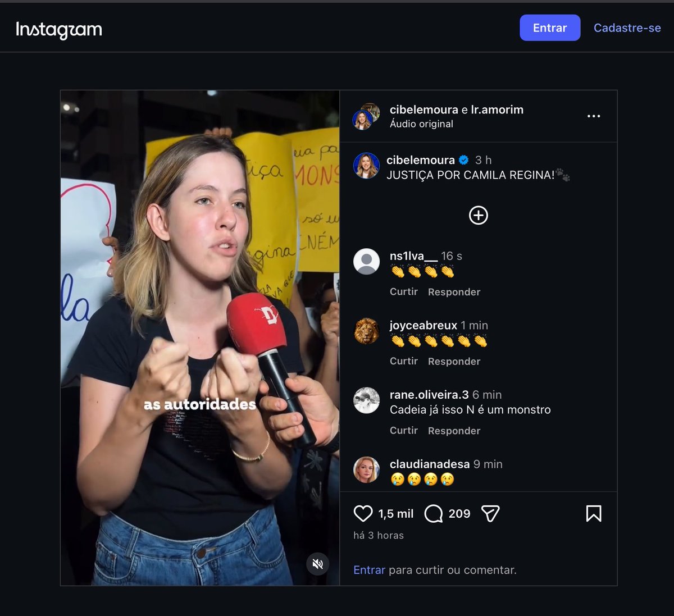Click the verified badge next to cibelemoura
The height and width of the screenshot is (616, 674).
(464, 160)
